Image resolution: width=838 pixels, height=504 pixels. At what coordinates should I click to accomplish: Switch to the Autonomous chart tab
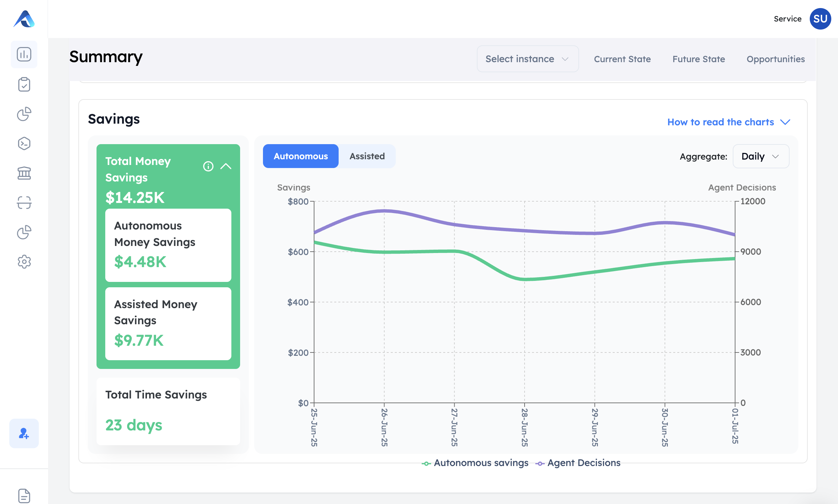coord(301,156)
